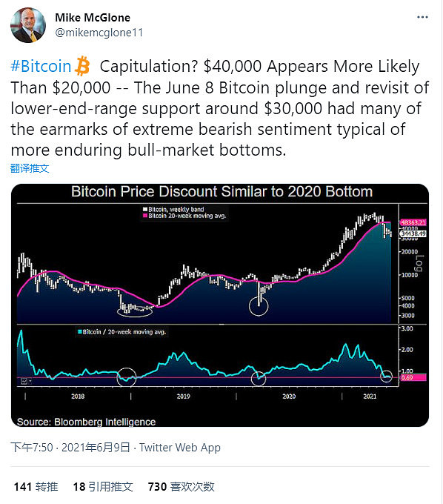Click the small chart icon in lower panel
The image size is (443, 504).
[24, 381]
